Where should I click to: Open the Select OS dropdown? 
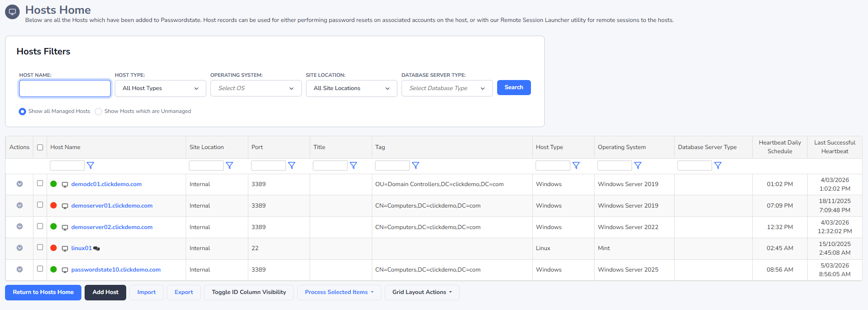click(x=256, y=88)
